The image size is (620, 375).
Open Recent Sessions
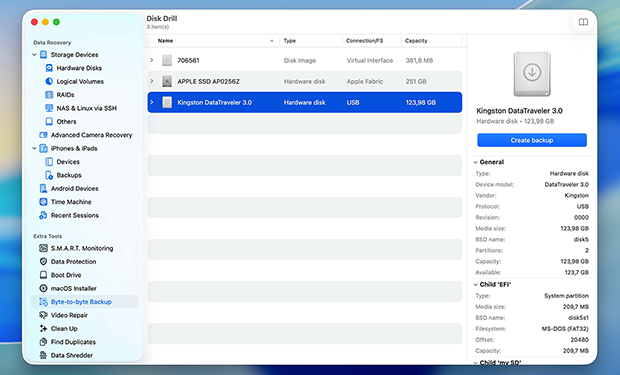point(75,215)
